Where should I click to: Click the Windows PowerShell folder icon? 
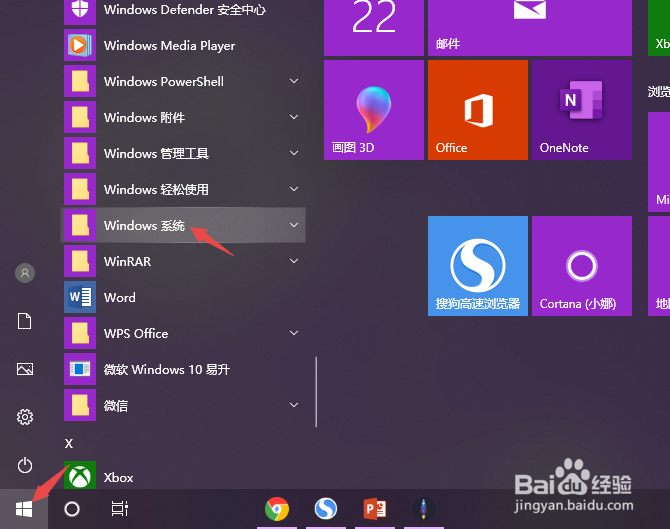(x=80, y=81)
